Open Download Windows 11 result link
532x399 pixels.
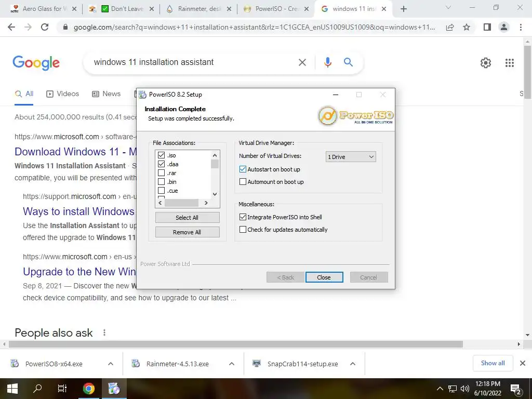pos(75,151)
